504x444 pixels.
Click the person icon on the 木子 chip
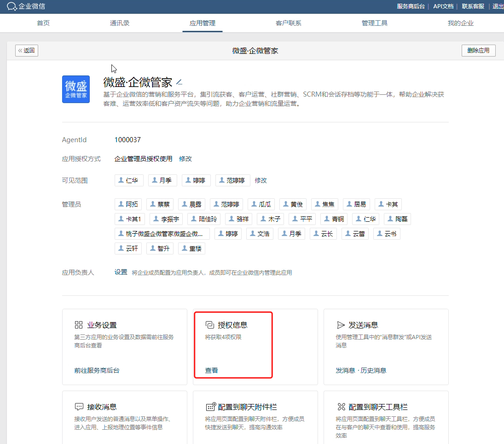coord(263,219)
